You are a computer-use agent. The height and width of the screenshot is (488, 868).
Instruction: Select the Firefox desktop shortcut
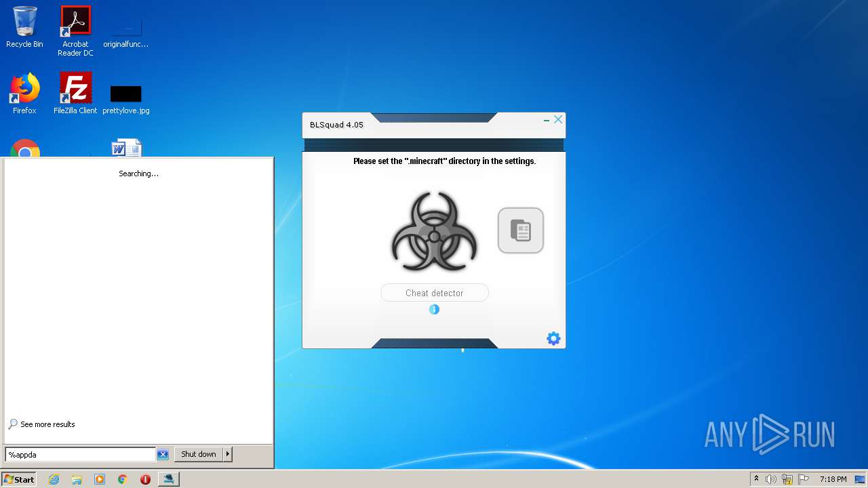tap(24, 94)
